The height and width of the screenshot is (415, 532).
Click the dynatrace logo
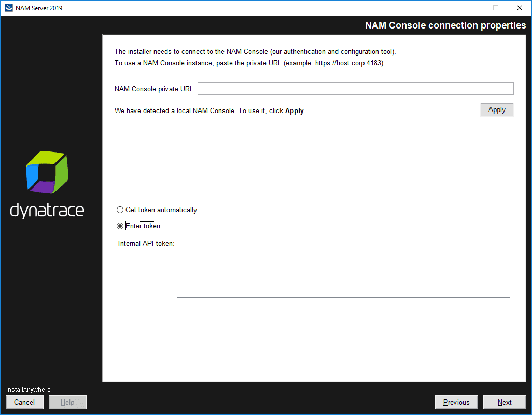pos(47,185)
